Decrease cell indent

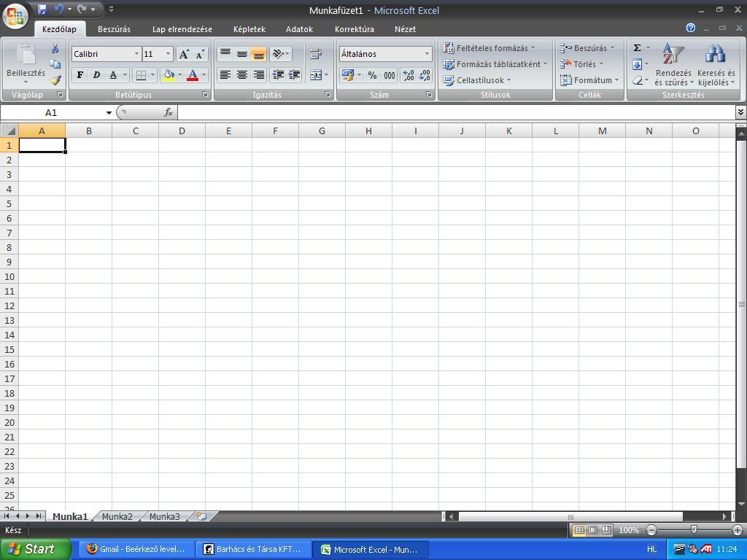pos(278,75)
